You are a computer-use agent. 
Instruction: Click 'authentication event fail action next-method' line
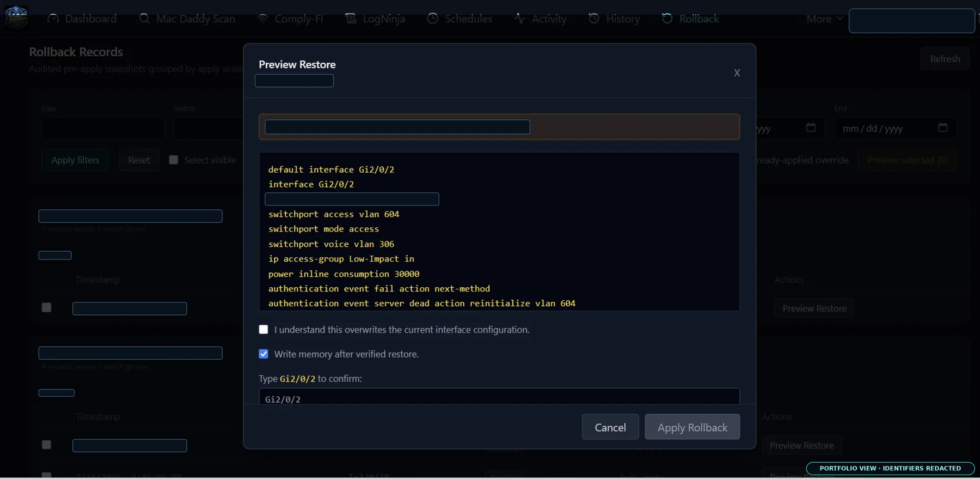pyautogui.click(x=379, y=289)
